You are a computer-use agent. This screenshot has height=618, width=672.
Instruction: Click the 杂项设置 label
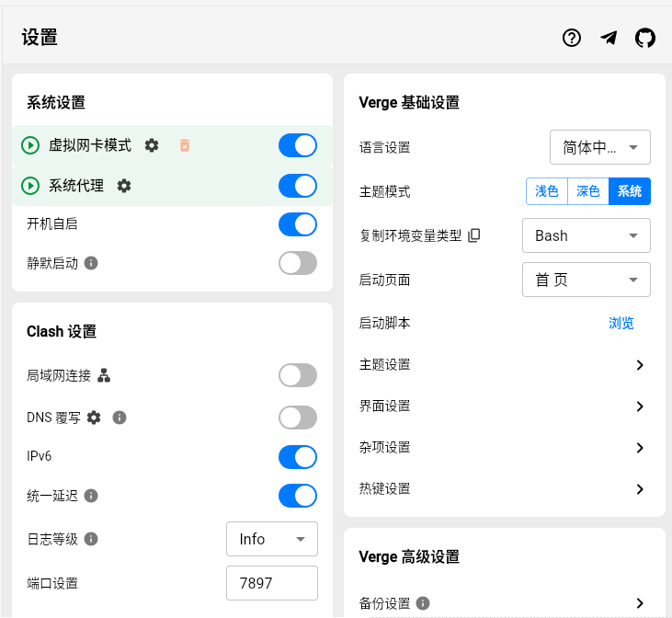pyautogui.click(x=384, y=447)
